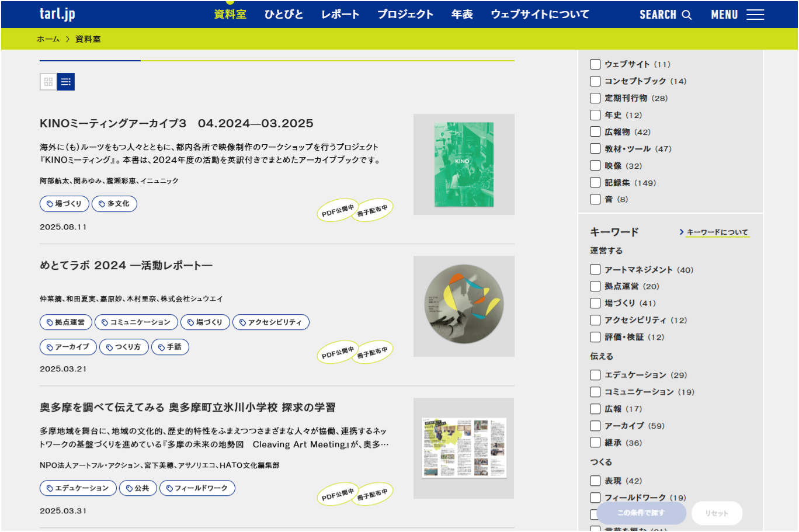Viewport: 799px width, 532px height.
Task: Click the フィールドワーク tag under 奥多摩 entry
Action: click(197, 488)
